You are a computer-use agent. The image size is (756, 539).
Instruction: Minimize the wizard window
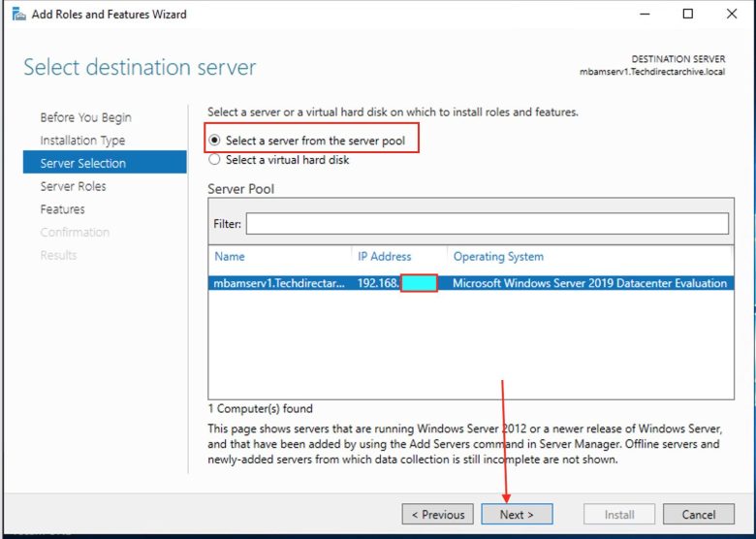click(x=645, y=14)
